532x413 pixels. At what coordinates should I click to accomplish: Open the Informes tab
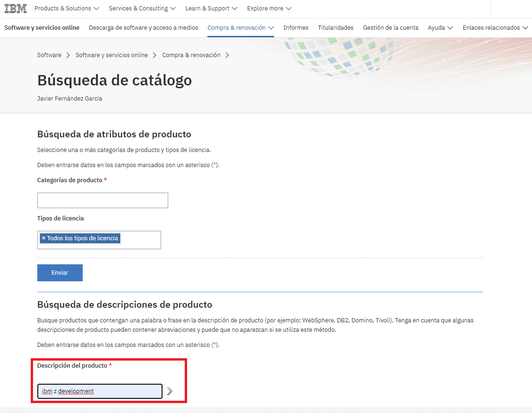click(x=296, y=28)
